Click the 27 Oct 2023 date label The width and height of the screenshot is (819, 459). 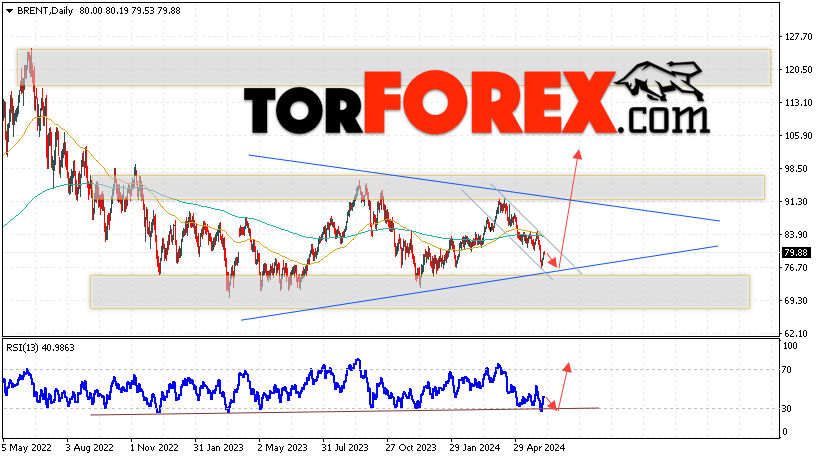(x=411, y=448)
